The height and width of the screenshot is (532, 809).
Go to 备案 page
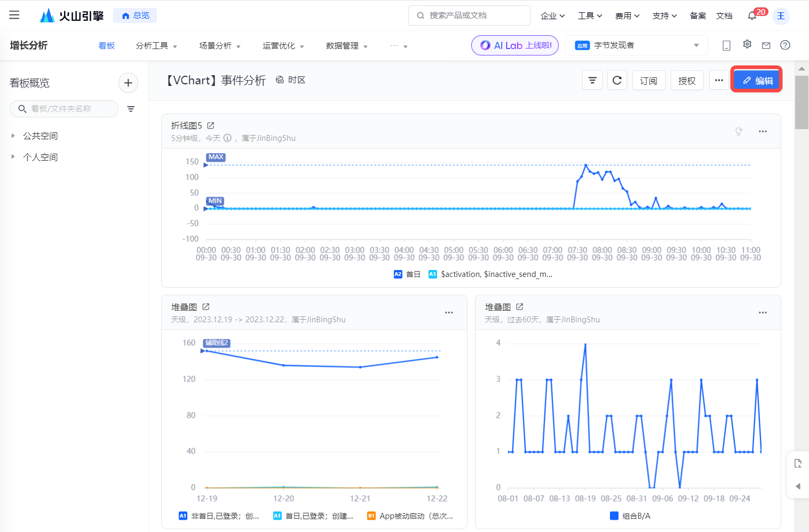(x=697, y=16)
